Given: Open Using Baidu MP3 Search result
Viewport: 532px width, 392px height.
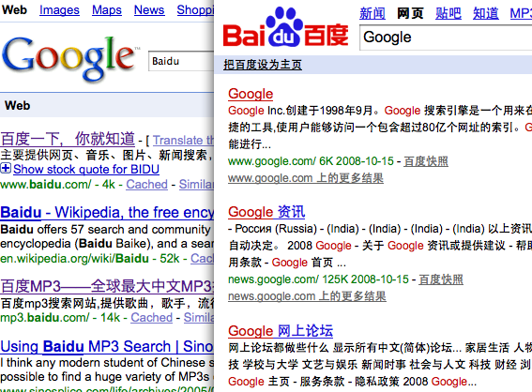Looking at the screenshot, I should click(x=107, y=347).
